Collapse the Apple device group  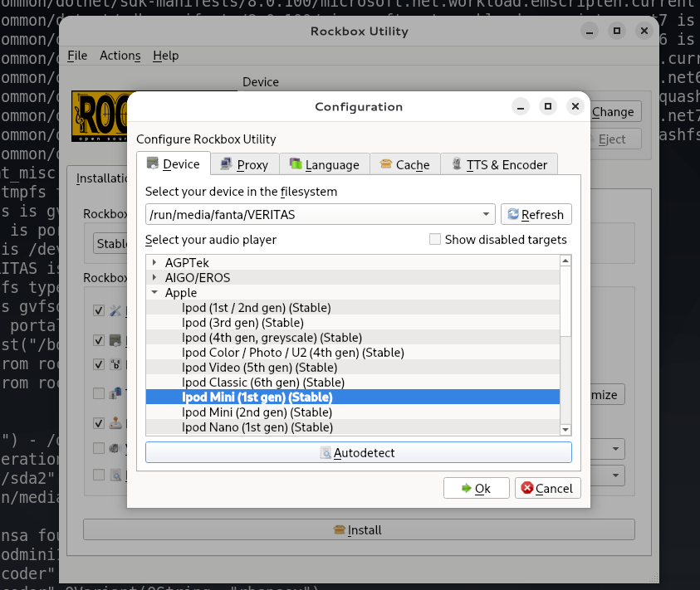pyautogui.click(x=154, y=292)
